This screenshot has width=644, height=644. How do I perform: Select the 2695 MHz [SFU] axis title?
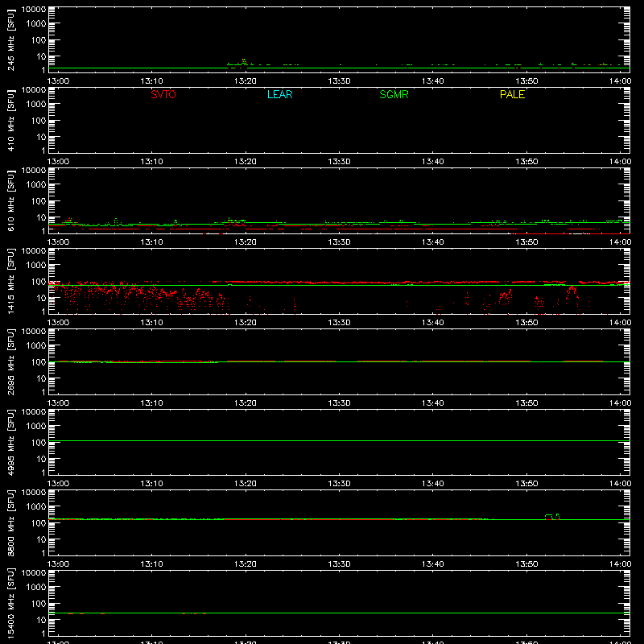(10, 361)
